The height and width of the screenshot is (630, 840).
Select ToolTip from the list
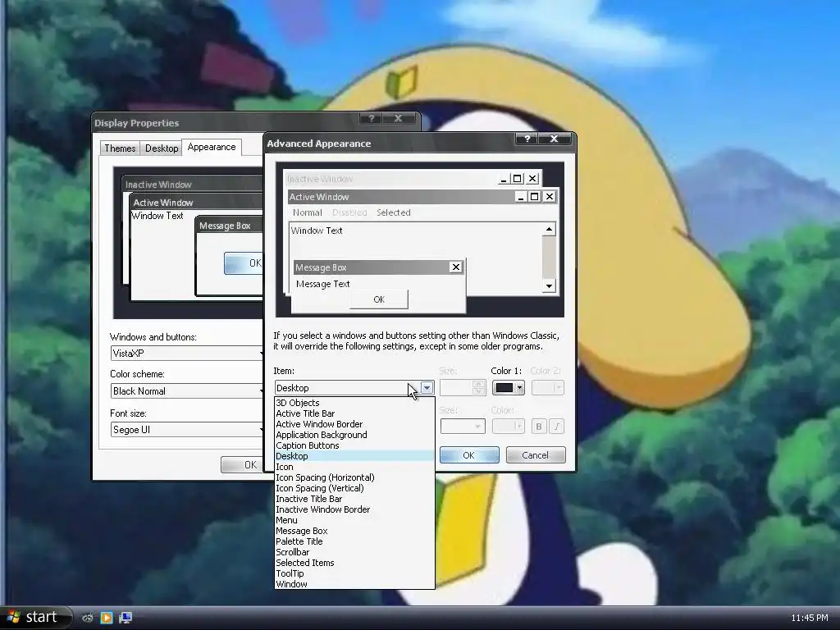click(x=354, y=573)
